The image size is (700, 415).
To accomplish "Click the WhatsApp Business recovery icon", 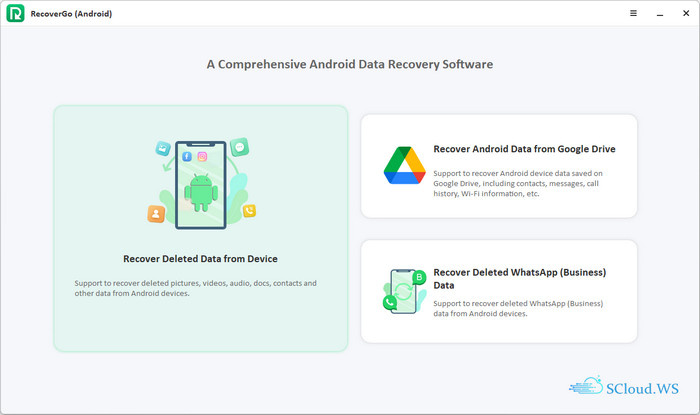I will (404, 291).
